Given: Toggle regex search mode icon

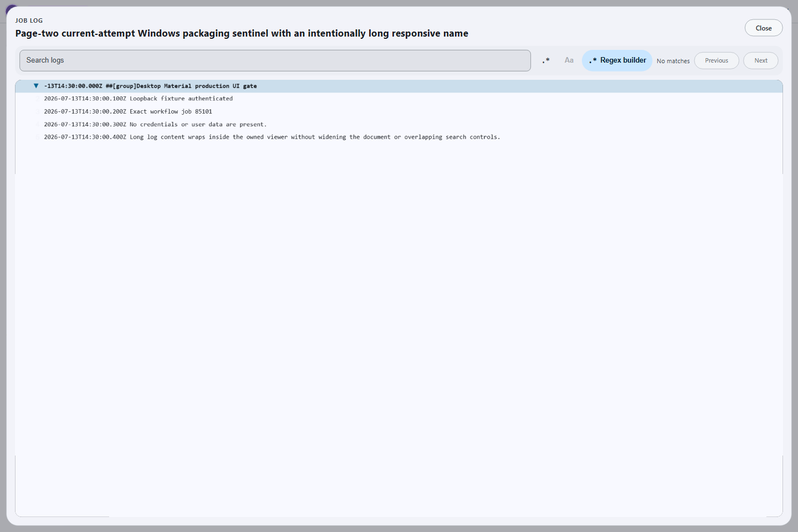Looking at the screenshot, I should click(546, 60).
